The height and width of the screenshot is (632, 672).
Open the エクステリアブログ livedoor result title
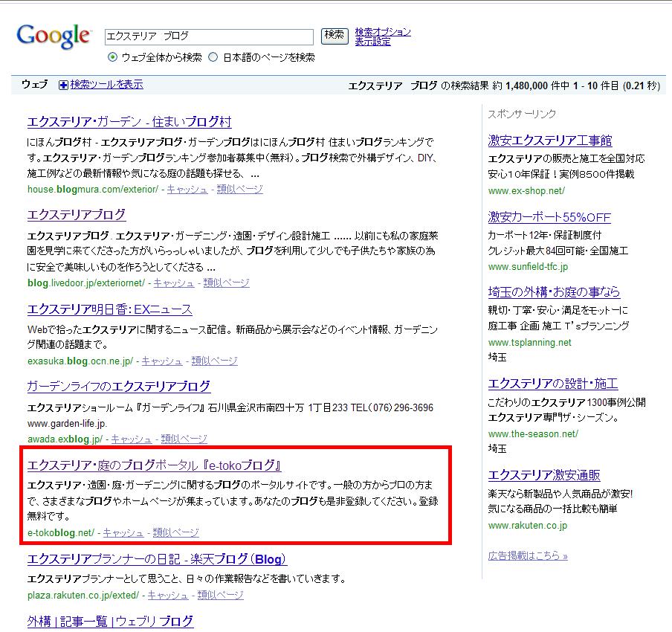(x=77, y=215)
